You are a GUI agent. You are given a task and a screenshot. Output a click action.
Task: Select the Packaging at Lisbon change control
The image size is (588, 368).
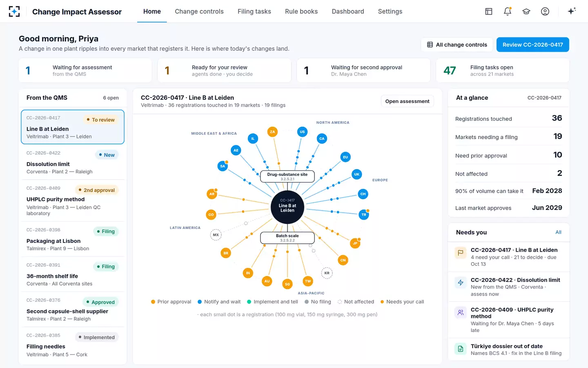tap(73, 239)
